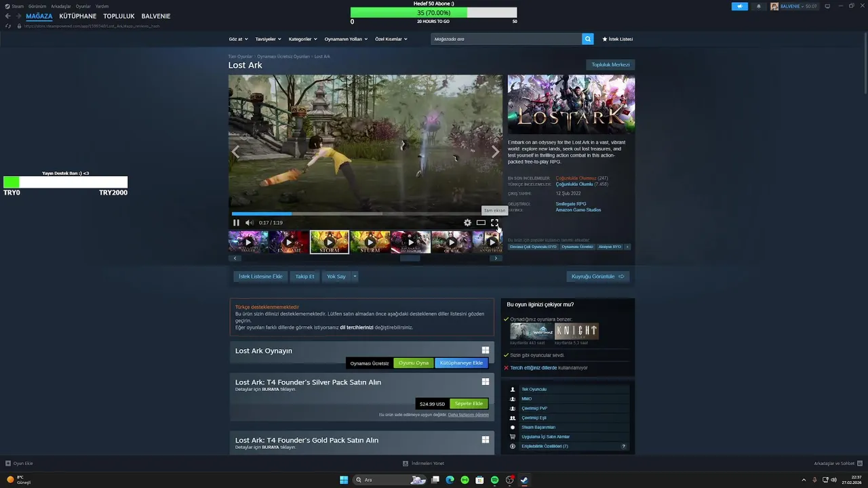Open the Arkadaşlar menu
This screenshot has width=868, height=488.
click(61, 6)
